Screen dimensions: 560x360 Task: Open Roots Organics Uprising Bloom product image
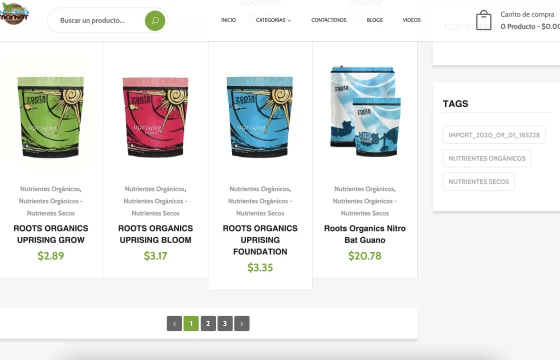point(155,117)
